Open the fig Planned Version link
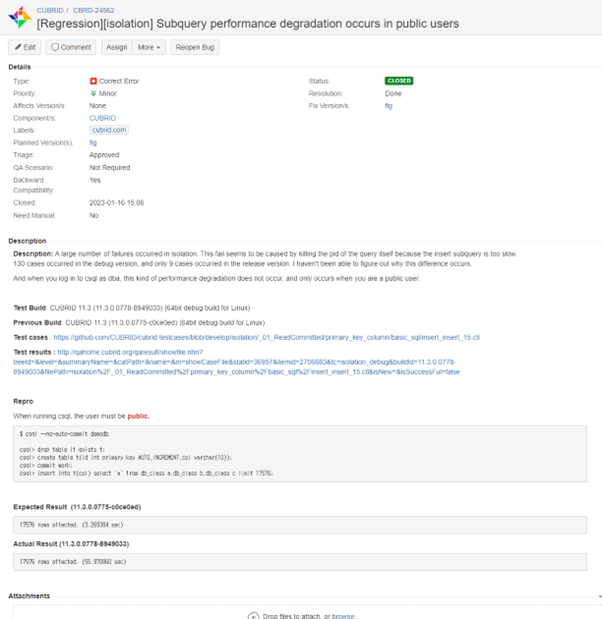This screenshot has height=619, width=602. [x=93, y=143]
